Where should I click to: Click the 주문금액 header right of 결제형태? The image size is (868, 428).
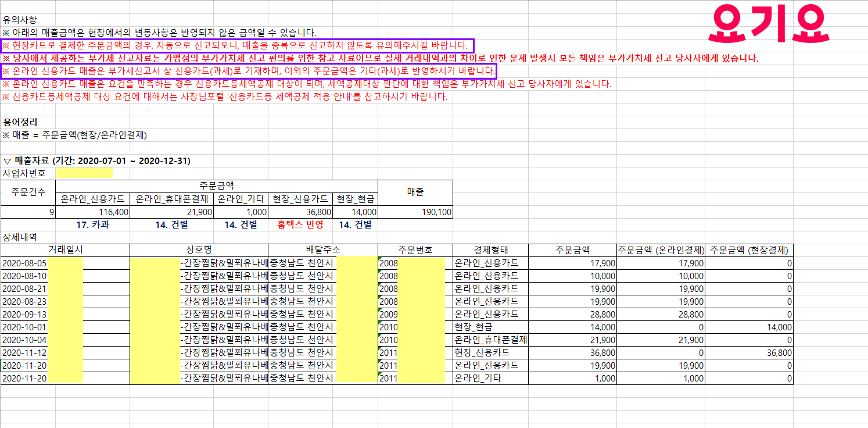tap(572, 250)
